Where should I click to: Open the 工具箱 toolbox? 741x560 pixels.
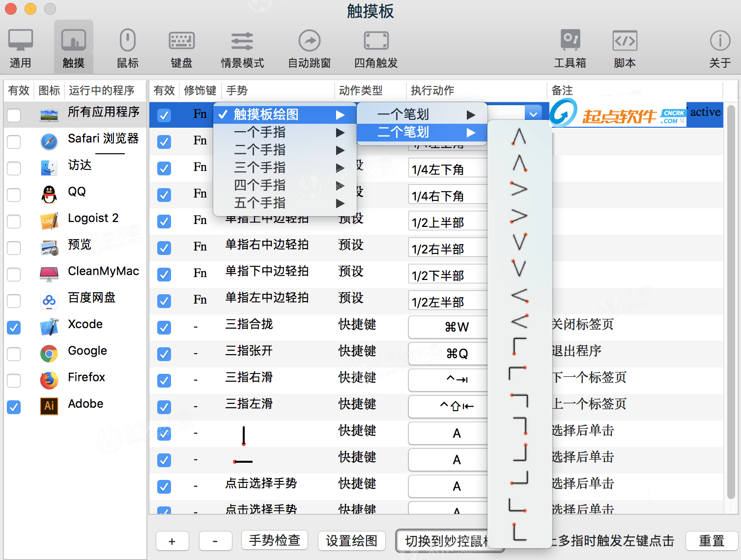pos(570,47)
